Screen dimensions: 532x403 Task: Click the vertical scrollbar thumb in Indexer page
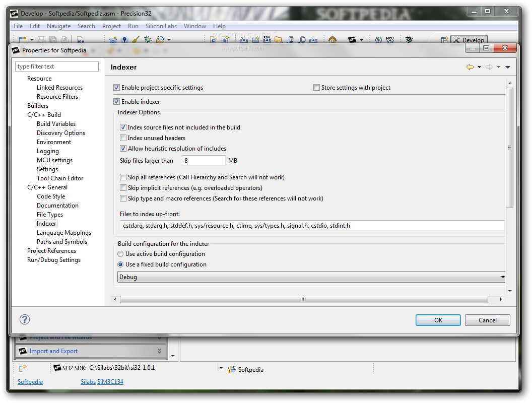(509, 148)
